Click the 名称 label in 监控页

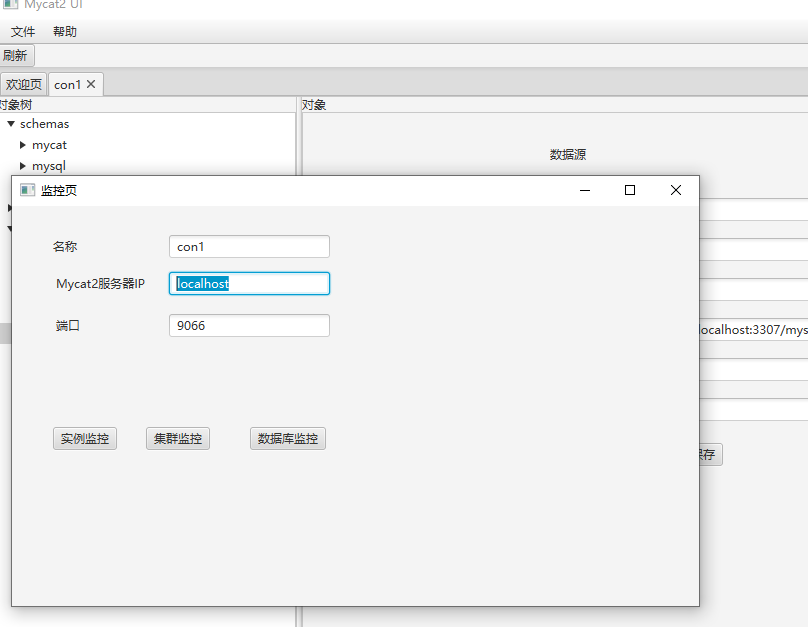65,247
